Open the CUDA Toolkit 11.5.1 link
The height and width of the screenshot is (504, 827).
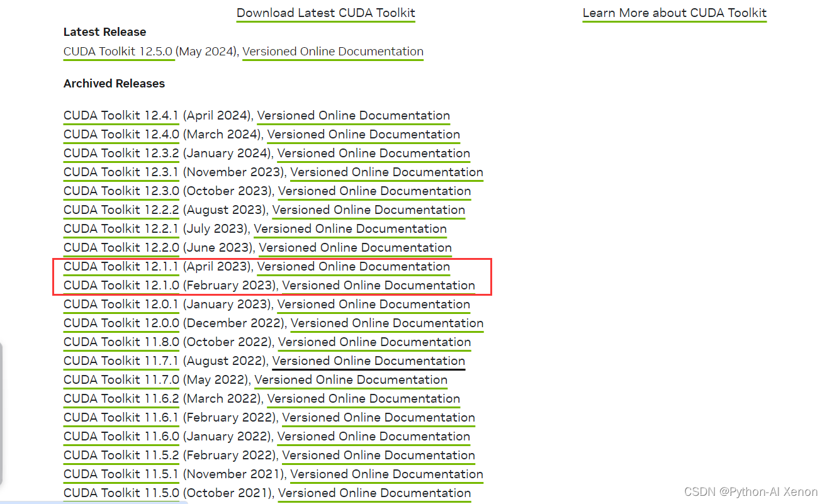[121, 474]
